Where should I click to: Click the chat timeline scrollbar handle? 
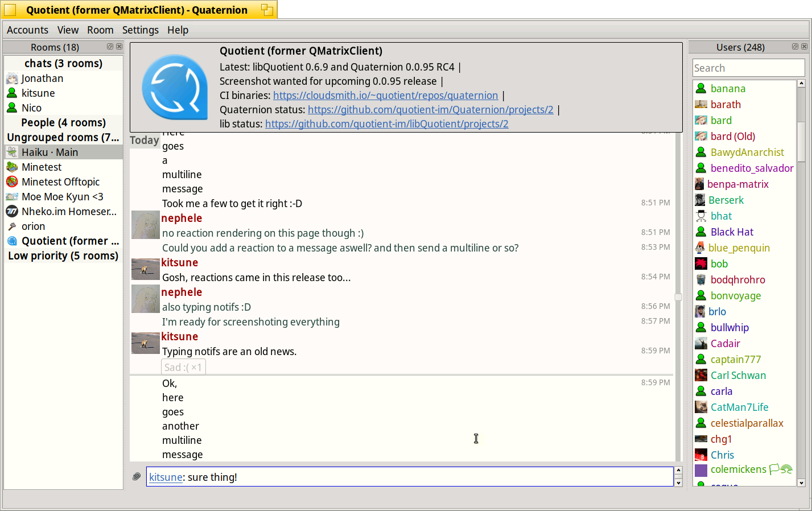pyautogui.click(x=678, y=297)
